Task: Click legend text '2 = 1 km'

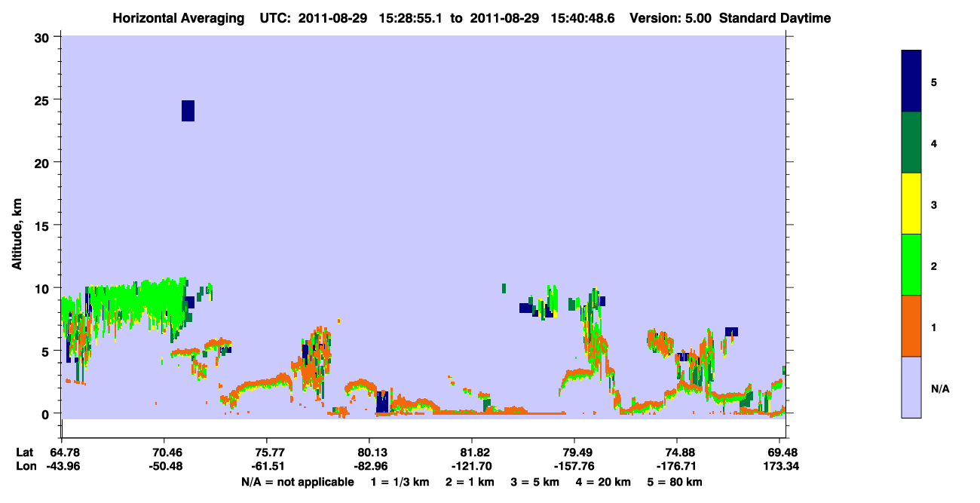Action: 470,482
